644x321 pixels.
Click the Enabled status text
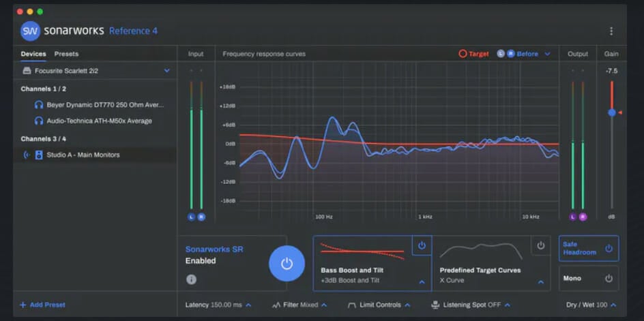(x=201, y=260)
